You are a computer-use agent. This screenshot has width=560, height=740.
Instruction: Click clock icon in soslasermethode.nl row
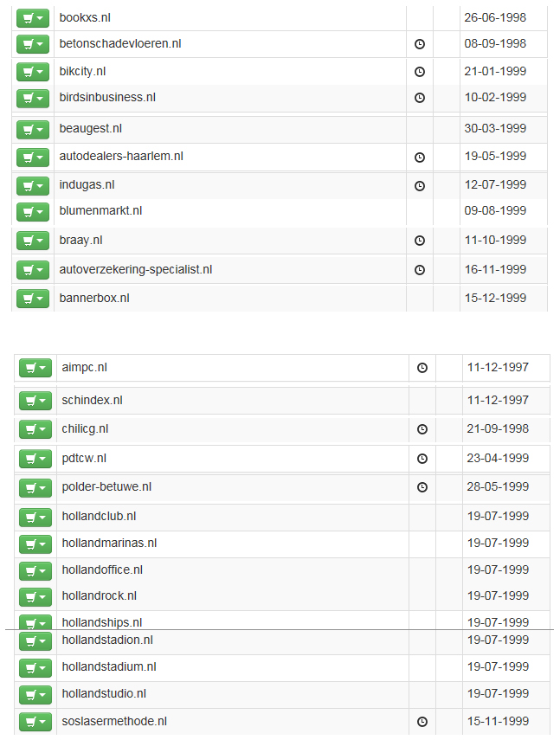tap(422, 722)
